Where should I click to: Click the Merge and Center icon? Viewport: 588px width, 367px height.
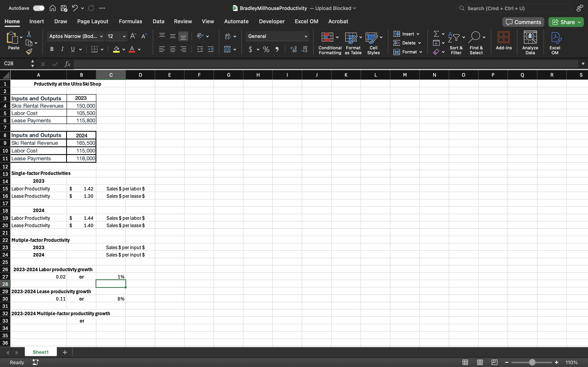click(x=227, y=49)
